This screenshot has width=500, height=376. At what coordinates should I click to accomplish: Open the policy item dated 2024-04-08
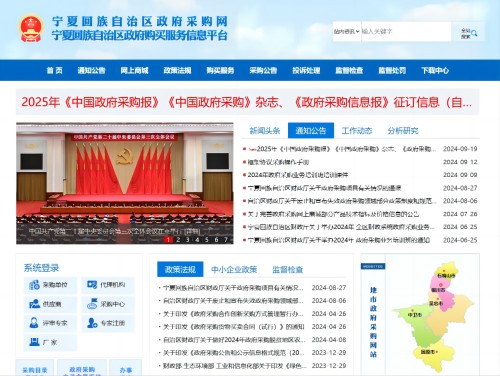(234, 340)
